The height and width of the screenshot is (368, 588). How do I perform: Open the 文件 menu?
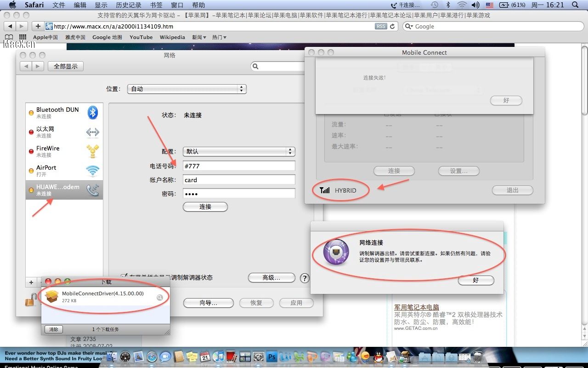tap(59, 5)
